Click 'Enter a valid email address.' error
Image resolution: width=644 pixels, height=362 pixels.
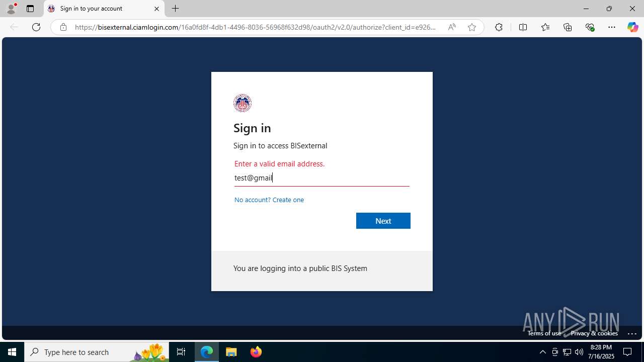click(280, 164)
